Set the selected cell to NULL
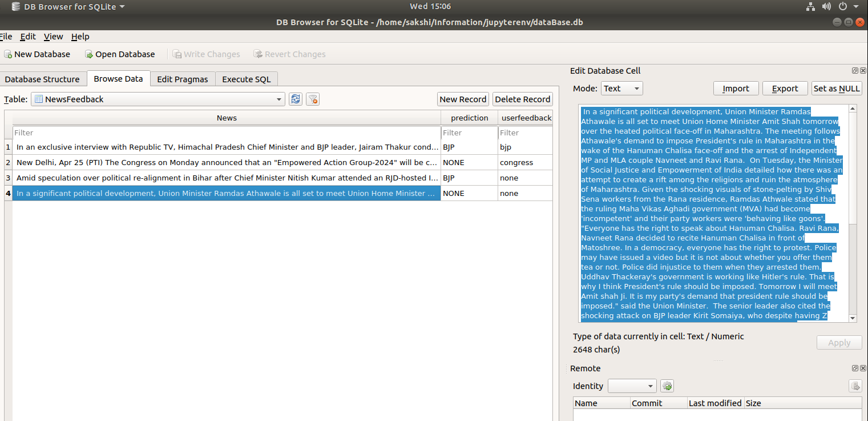This screenshot has width=868, height=421. click(x=837, y=88)
